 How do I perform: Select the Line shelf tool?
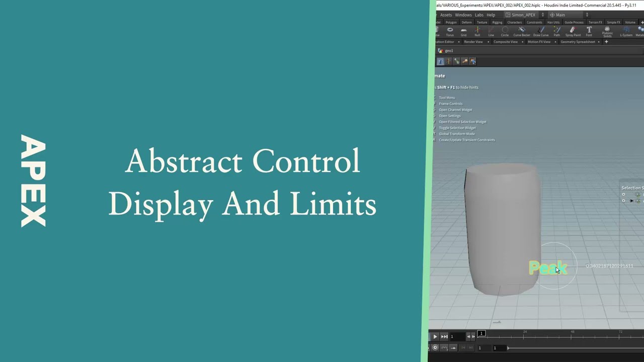(491, 31)
